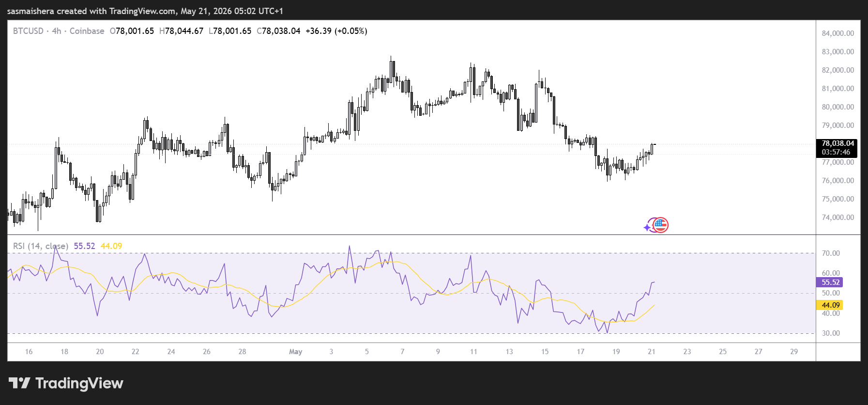The height and width of the screenshot is (405, 868).
Task: Click the US flag economic event icon
Action: click(661, 225)
